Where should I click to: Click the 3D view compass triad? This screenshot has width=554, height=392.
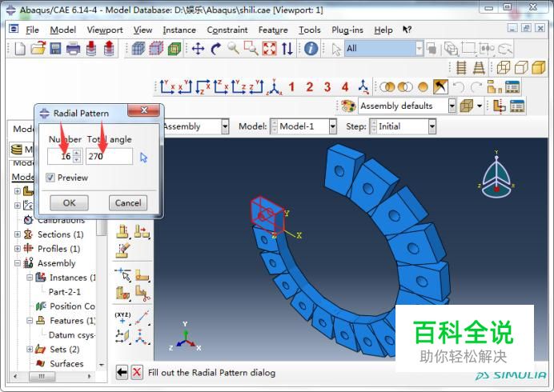(x=496, y=176)
